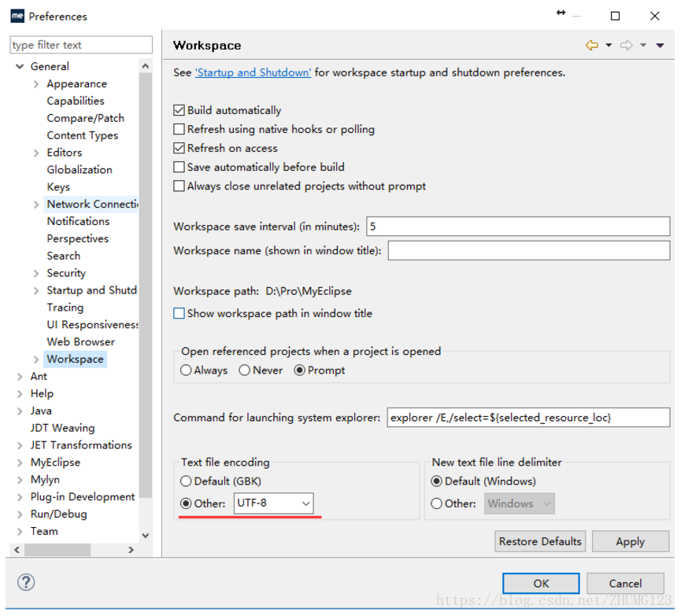The image size is (681, 616).
Task: Click the tree scroll up arrow
Action: [146, 66]
